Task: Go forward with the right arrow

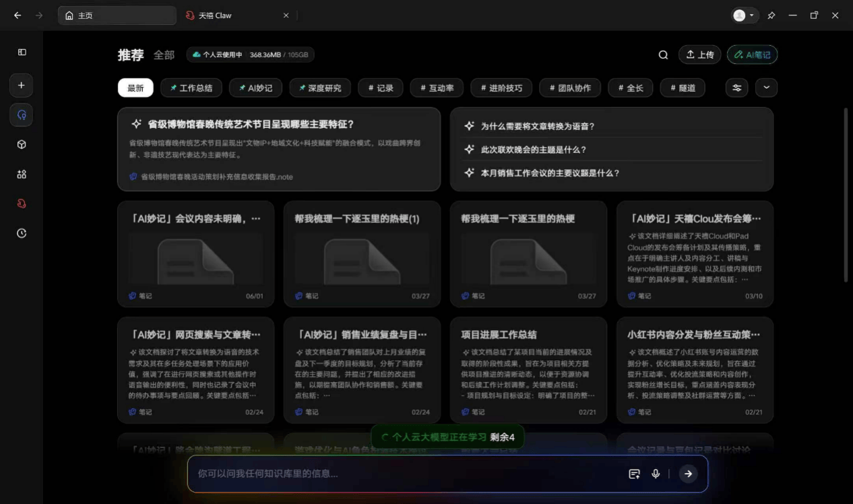Action: [39, 15]
